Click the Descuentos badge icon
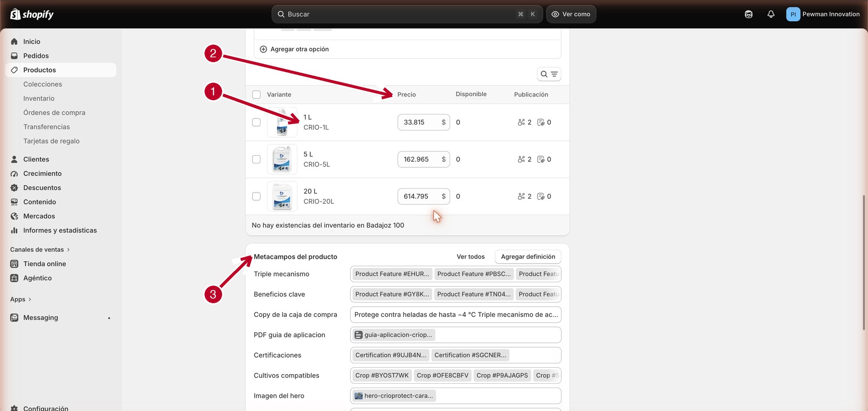The width and height of the screenshot is (868, 411). (x=14, y=188)
